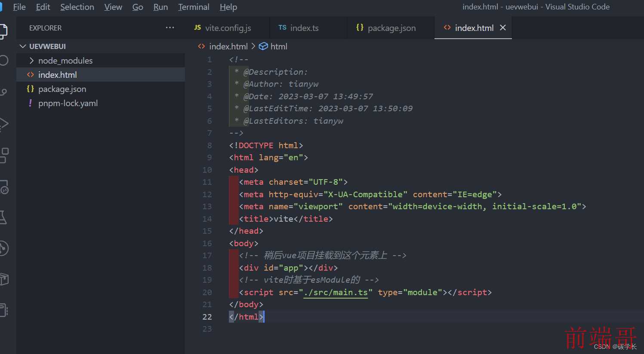Open the Explorer view in activity bar
Image resolution: width=644 pixels, height=354 pixels.
3,31
